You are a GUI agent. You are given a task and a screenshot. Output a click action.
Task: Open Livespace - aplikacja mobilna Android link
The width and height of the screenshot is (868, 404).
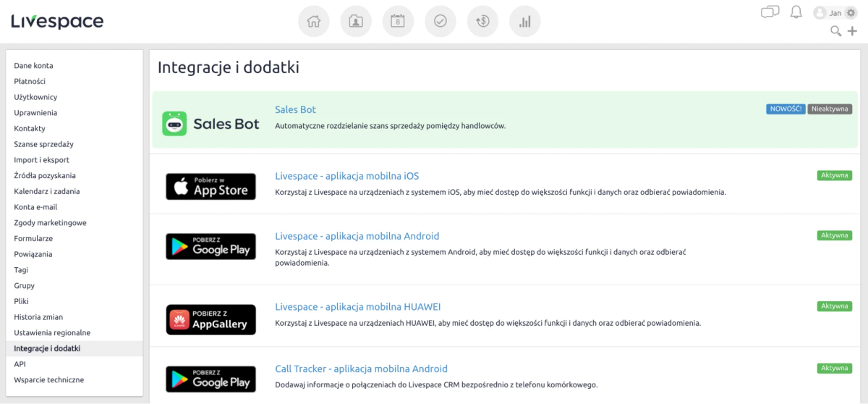357,236
